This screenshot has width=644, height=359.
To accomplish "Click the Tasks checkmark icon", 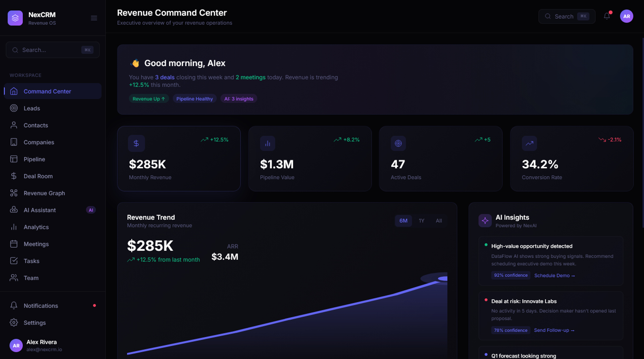I will (14, 261).
